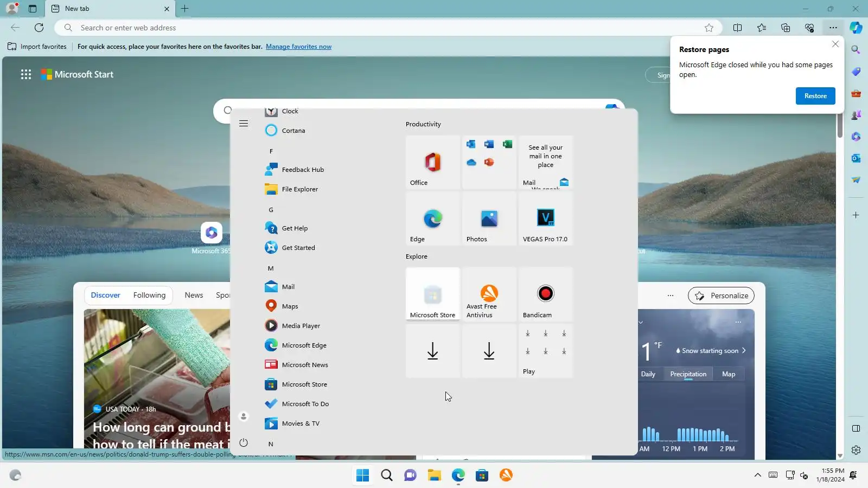Open Microsoft News from the app list
868x488 pixels.
296,365
